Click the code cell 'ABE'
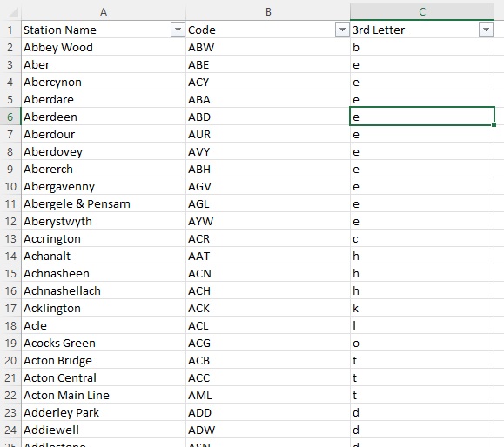This screenshot has height=447, width=504. (268, 64)
